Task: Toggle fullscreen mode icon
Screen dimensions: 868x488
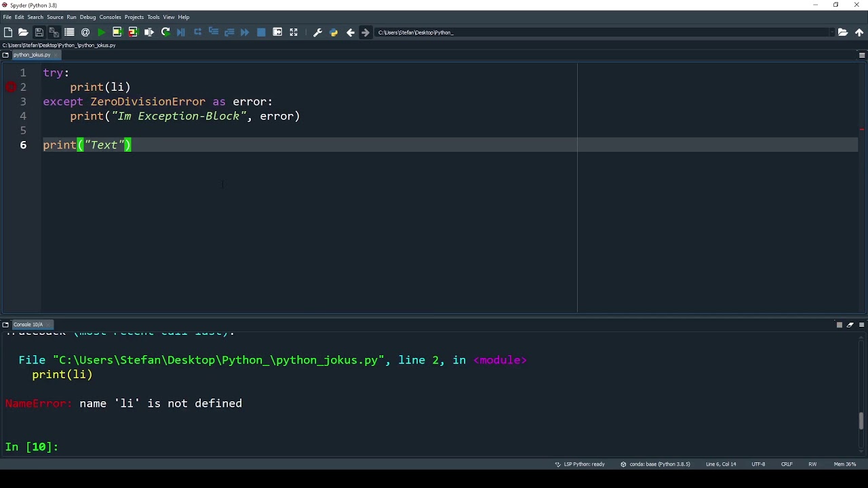Action: pyautogui.click(x=294, y=32)
